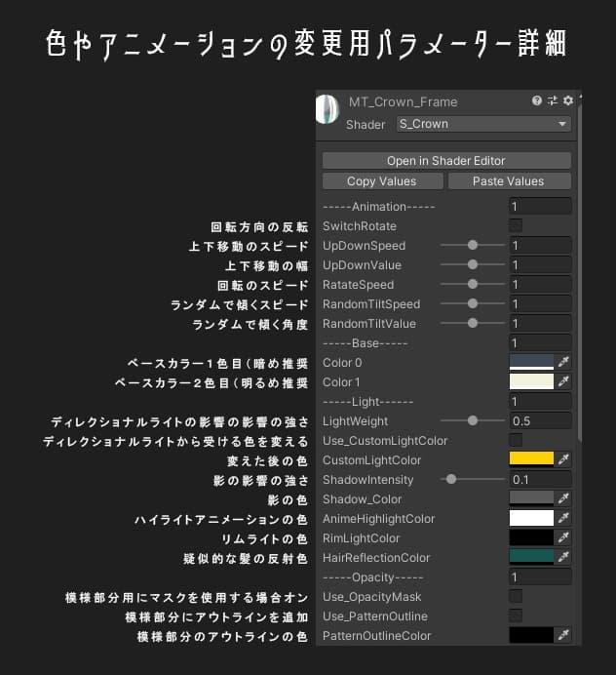This screenshot has width=616, height=675.
Task: Click the ShadowIntensity slider handle
Action: [451, 479]
